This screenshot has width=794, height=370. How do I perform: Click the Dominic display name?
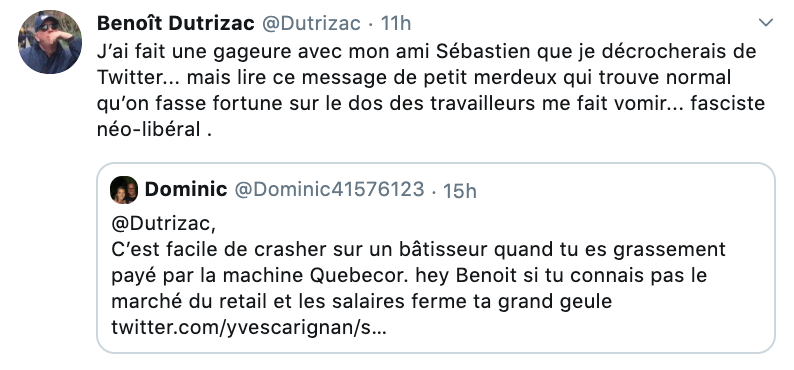[x=186, y=189]
